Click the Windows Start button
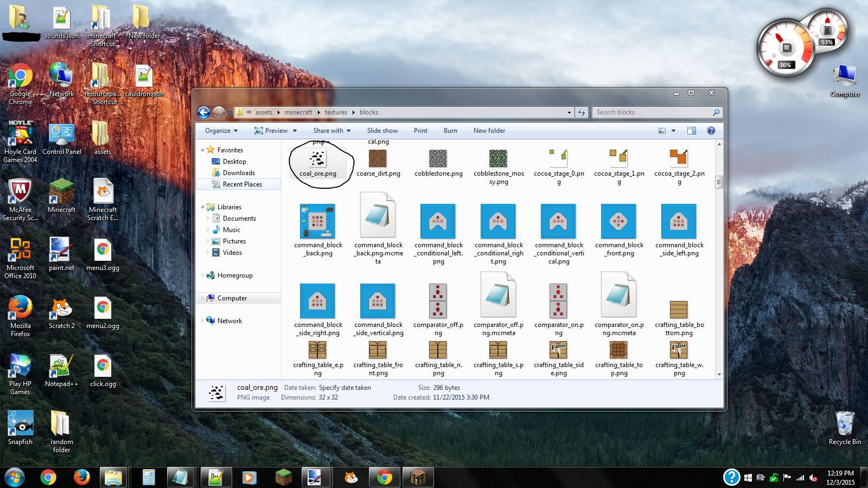 (15, 477)
